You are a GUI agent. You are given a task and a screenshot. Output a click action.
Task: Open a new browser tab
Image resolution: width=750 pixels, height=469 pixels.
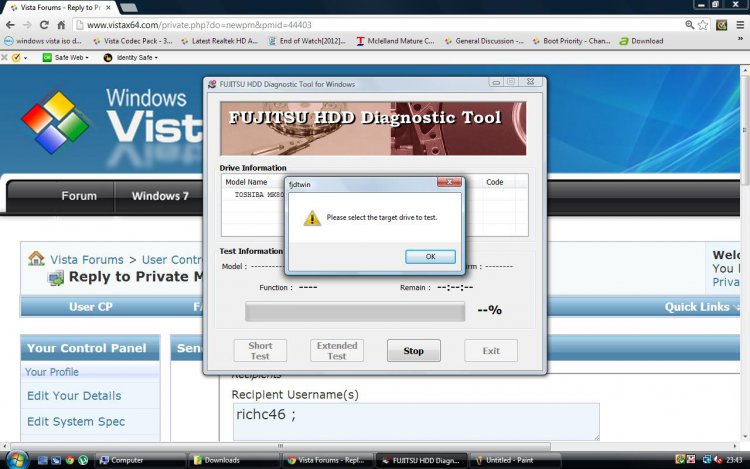point(128,8)
